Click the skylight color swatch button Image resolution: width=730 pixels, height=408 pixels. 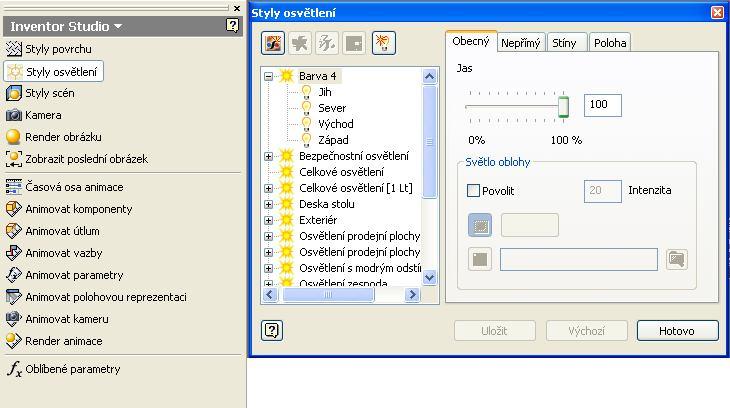[480, 225]
